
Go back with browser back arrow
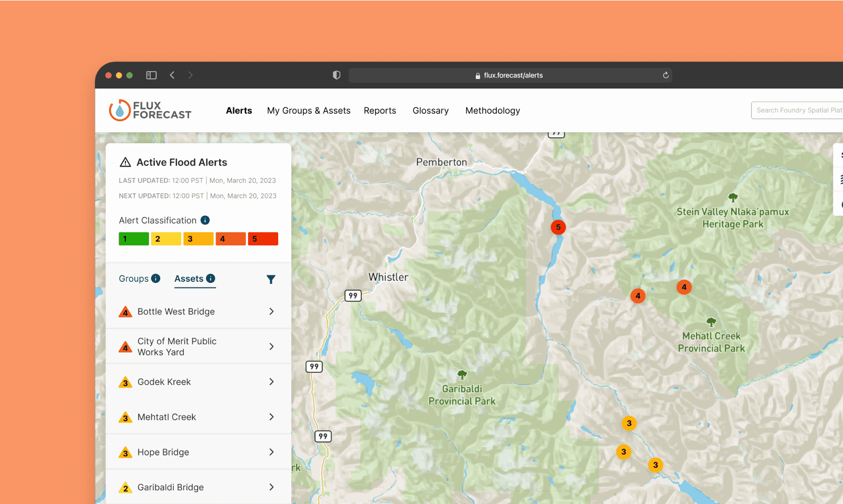(x=172, y=75)
